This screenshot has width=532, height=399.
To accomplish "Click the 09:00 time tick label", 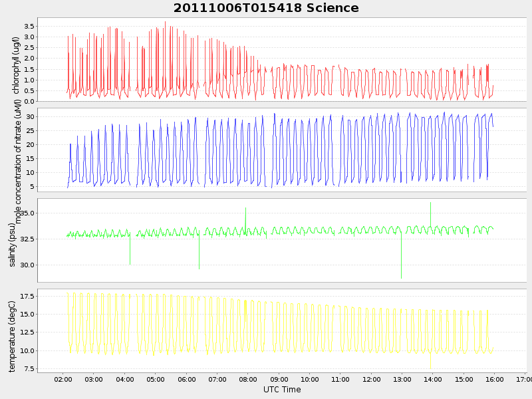I will coord(279,379).
